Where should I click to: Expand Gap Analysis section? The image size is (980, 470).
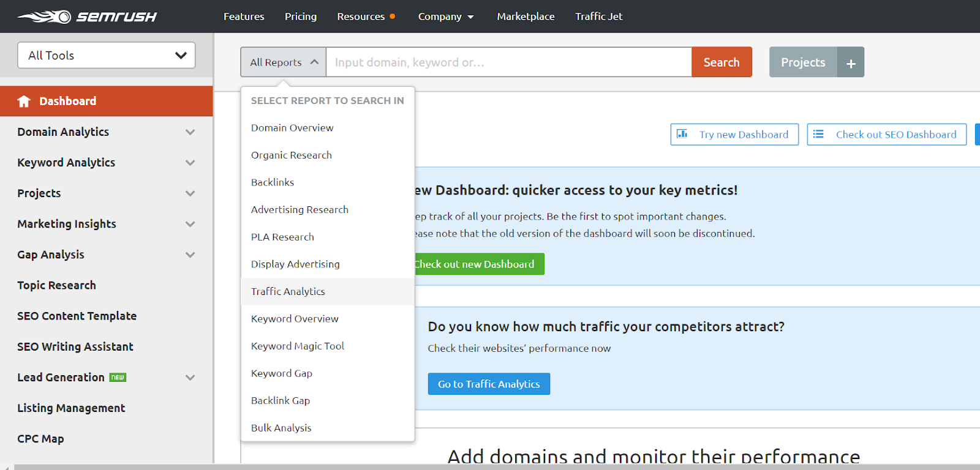[190, 255]
